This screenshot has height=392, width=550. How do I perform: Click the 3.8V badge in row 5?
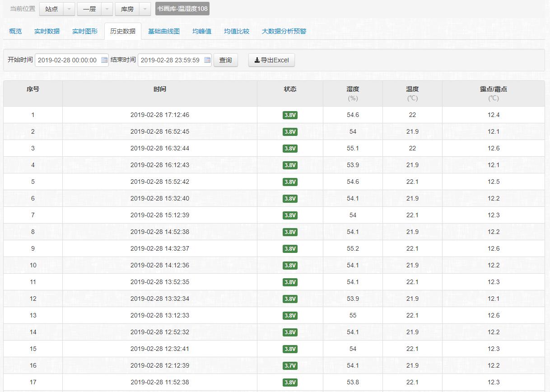[290, 182]
